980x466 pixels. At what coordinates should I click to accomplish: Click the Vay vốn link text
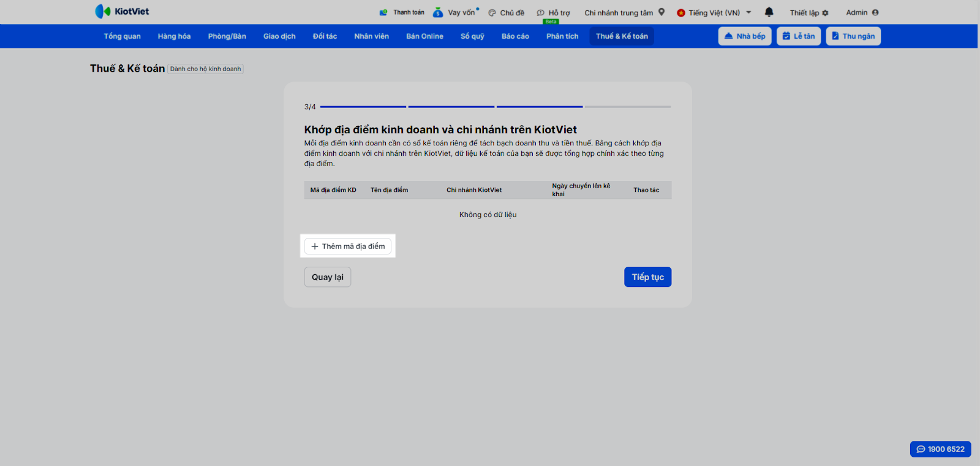tap(461, 13)
